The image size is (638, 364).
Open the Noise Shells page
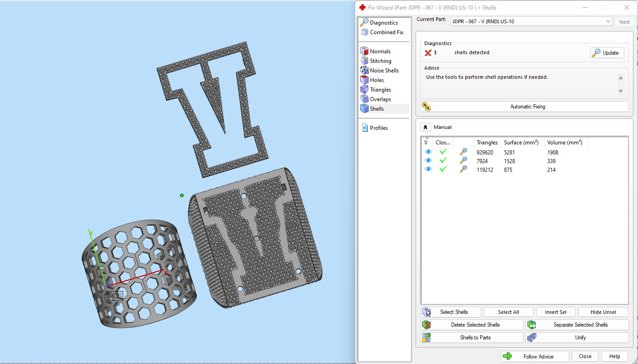(384, 71)
